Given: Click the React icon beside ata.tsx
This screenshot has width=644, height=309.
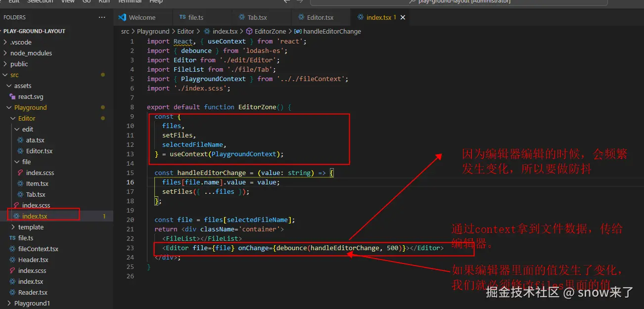Looking at the screenshot, I should pos(20,140).
